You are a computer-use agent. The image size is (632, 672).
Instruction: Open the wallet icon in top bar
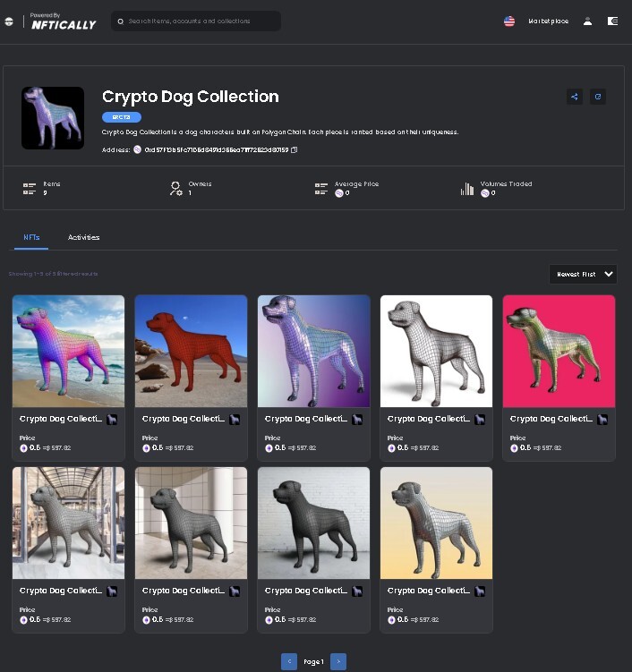tap(612, 21)
